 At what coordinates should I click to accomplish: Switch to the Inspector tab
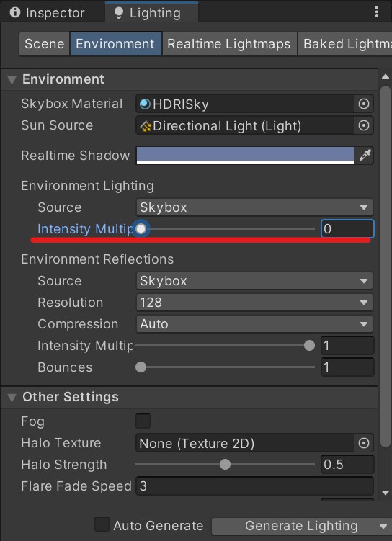point(48,13)
